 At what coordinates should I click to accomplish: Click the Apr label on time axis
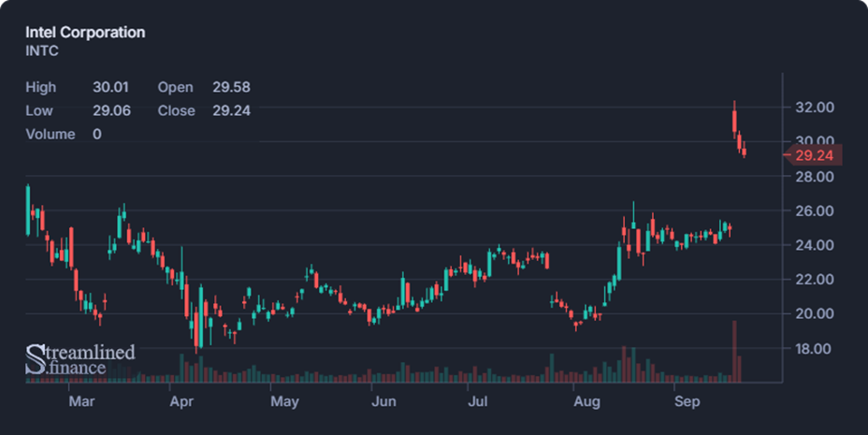[x=181, y=401]
